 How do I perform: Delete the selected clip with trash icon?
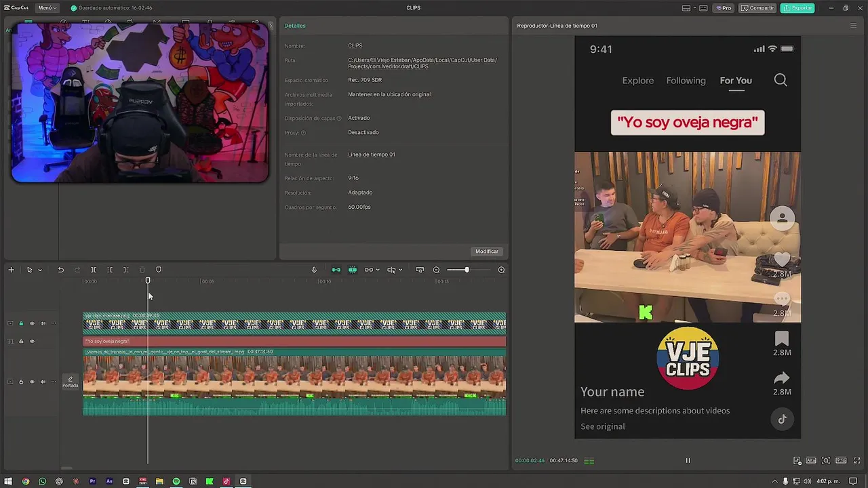[142, 270]
